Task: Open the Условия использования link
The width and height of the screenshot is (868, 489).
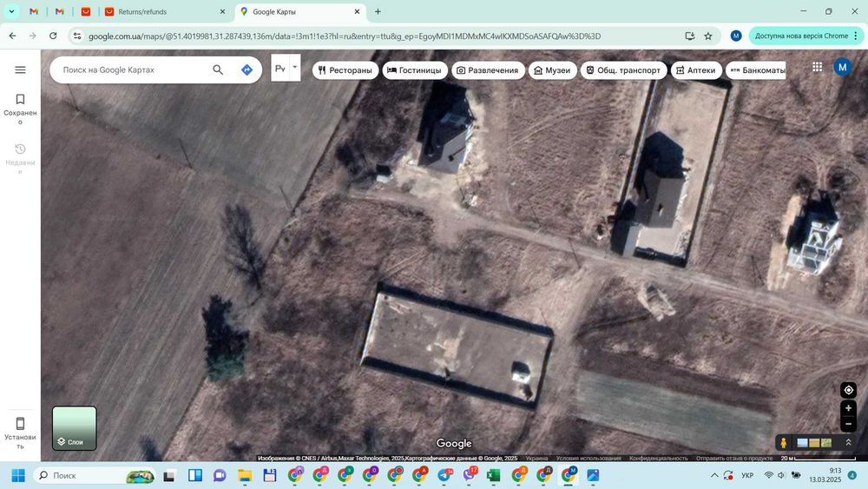Action: pos(589,458)
